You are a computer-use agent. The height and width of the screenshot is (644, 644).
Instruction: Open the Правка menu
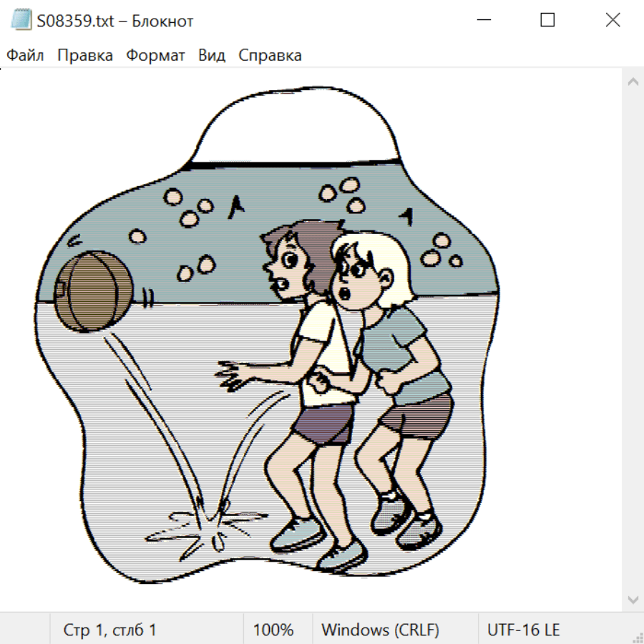point(85,56)
